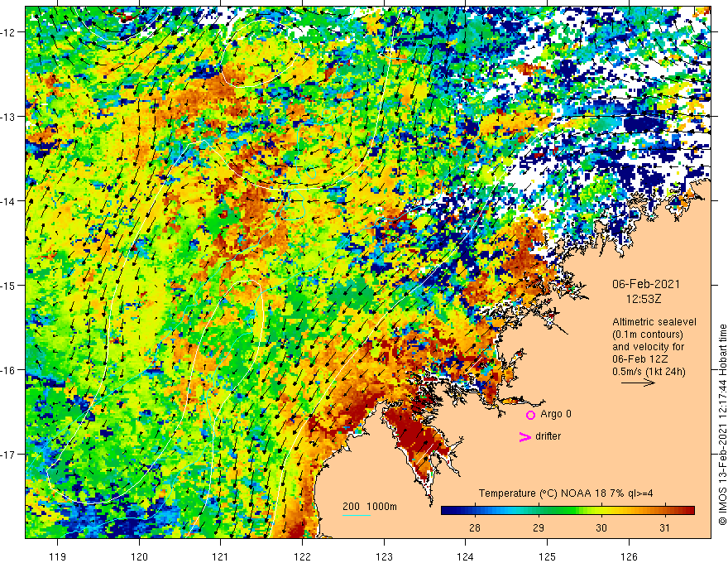Click the 29 colorbar tick label
728x563 pixels.
[x=538, y=528]
